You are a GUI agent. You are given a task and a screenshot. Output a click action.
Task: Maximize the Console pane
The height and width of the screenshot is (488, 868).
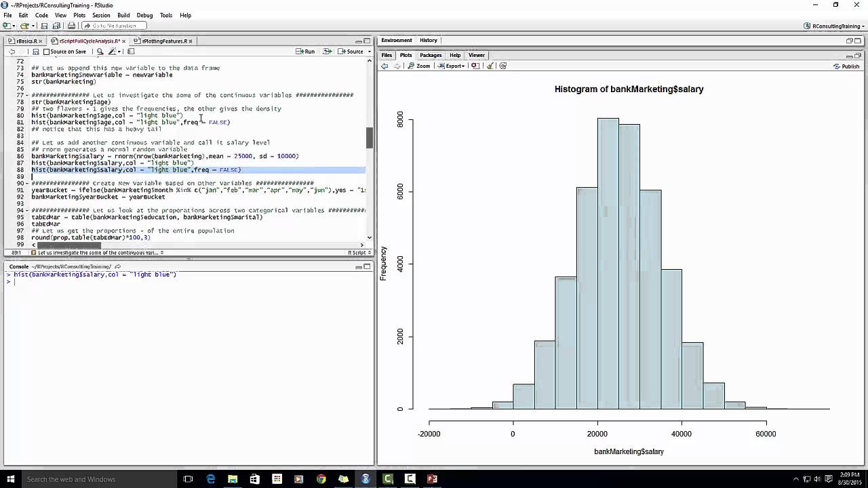[367, 267]
